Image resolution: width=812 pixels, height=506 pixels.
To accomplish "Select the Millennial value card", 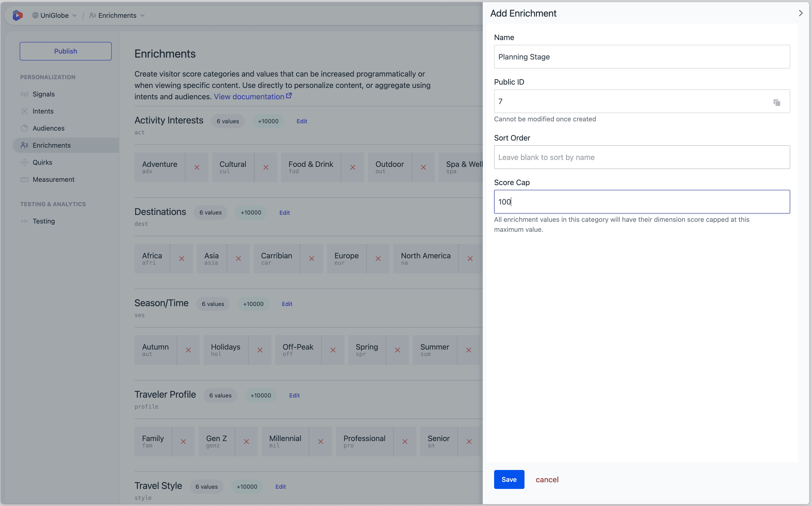I will click(x=285, y=441).
